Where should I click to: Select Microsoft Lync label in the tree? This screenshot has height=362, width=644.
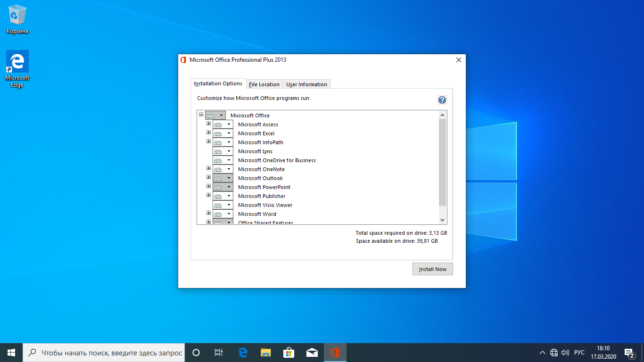point(255,151)
